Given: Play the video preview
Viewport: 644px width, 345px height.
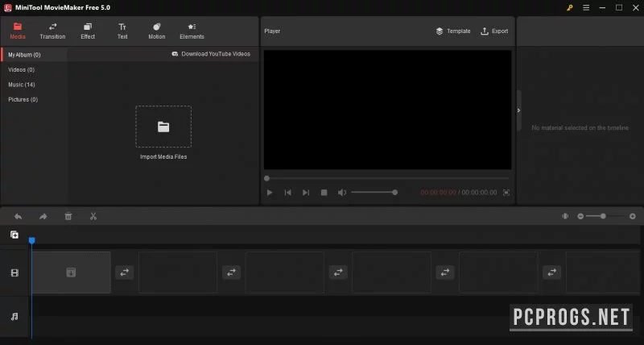Looking at the screenshot, I should (270, 193).
